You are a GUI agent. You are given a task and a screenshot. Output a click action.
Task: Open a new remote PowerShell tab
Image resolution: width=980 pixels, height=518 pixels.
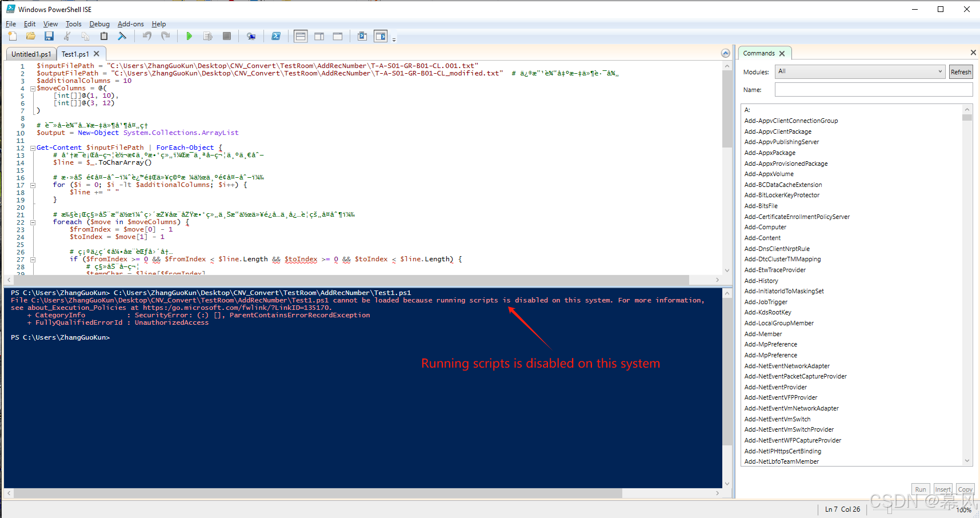coord(251,36)
